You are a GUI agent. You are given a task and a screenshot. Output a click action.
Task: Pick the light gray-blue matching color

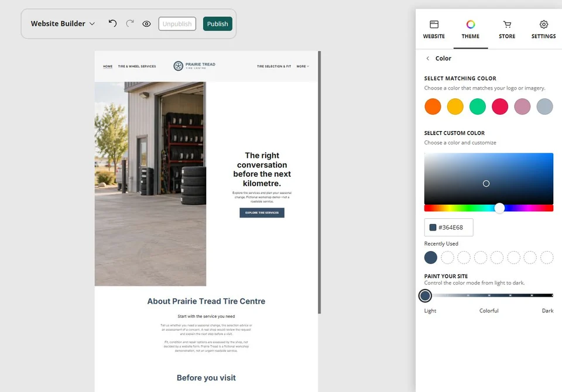tap(545, 107)
